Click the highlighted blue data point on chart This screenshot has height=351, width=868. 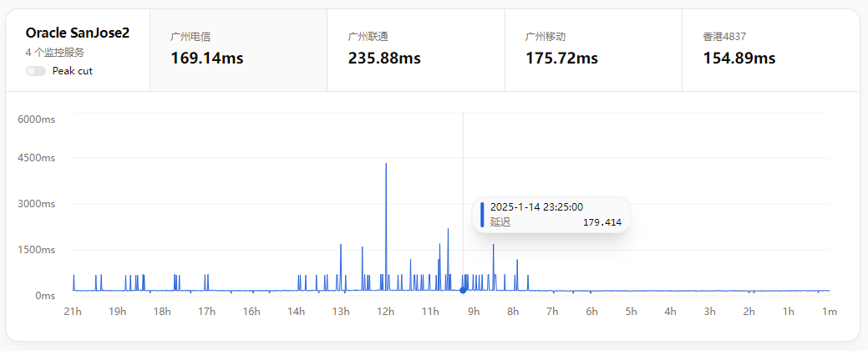463,290
